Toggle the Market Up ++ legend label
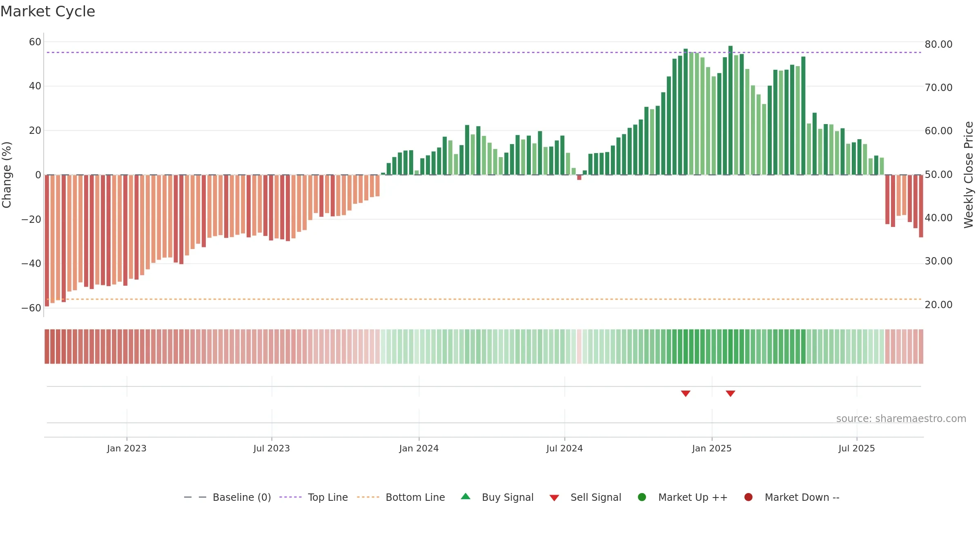Image resolution: width=980 pixels, height=551 pixels. click(x=693, y=498)
